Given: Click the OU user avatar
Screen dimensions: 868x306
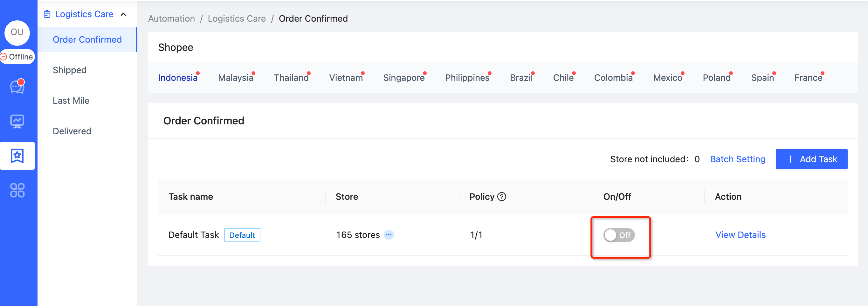Looking at the screenshot, I should (x=17, y=32).
